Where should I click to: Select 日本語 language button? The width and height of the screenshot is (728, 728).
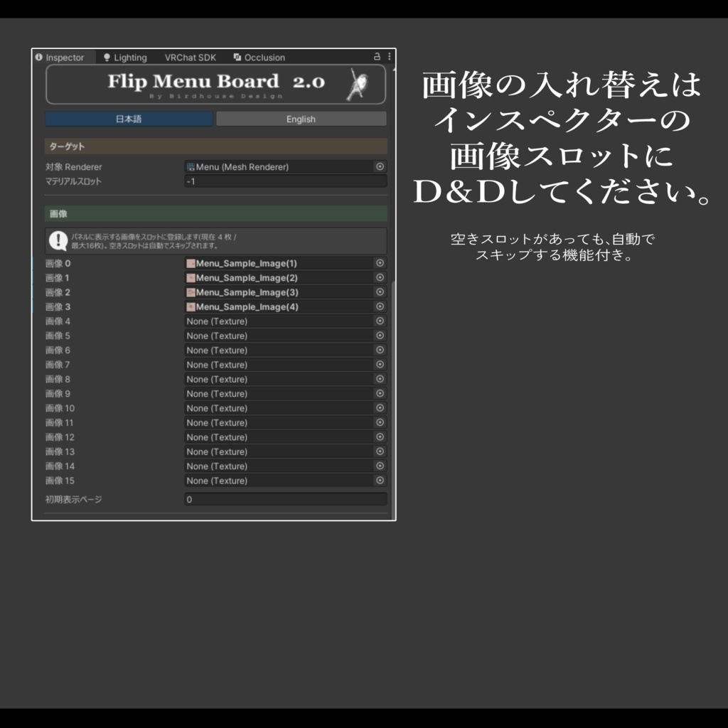pyautogui.click(x=129, y=119)
